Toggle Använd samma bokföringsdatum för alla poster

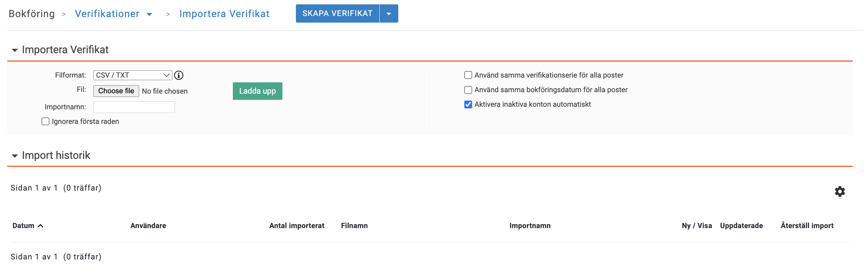pos(468,90)
